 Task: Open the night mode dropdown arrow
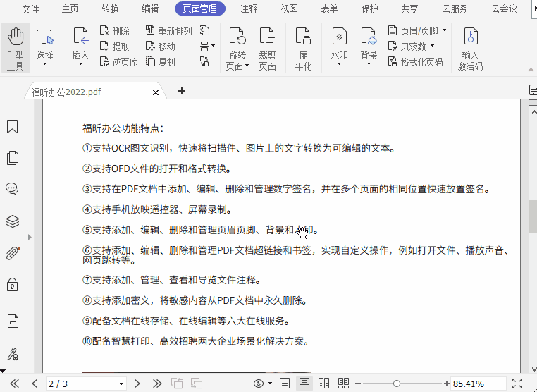(270, 384)
